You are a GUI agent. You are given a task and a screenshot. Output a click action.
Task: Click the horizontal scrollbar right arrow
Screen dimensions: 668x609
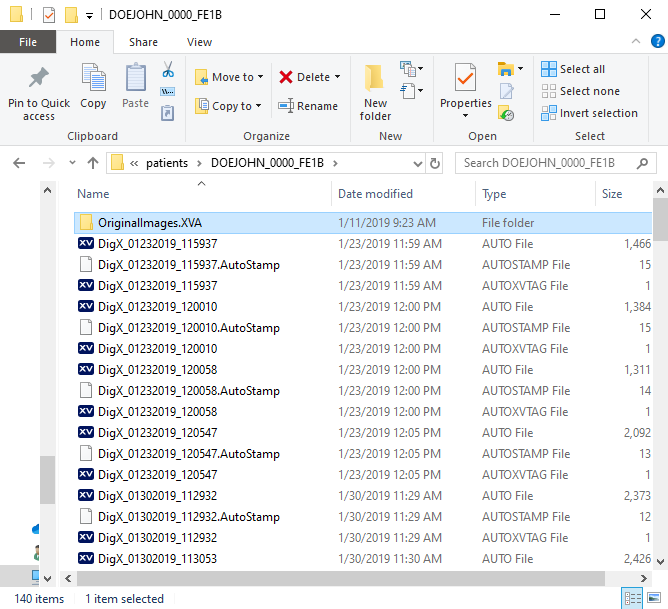644,578
